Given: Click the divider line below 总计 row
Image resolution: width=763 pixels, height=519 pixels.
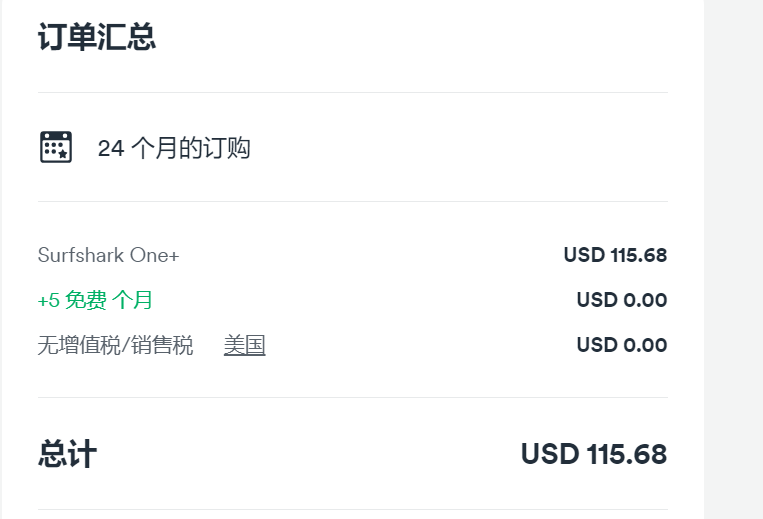Looking at the screenshot, I should click(x=352, y=509).
